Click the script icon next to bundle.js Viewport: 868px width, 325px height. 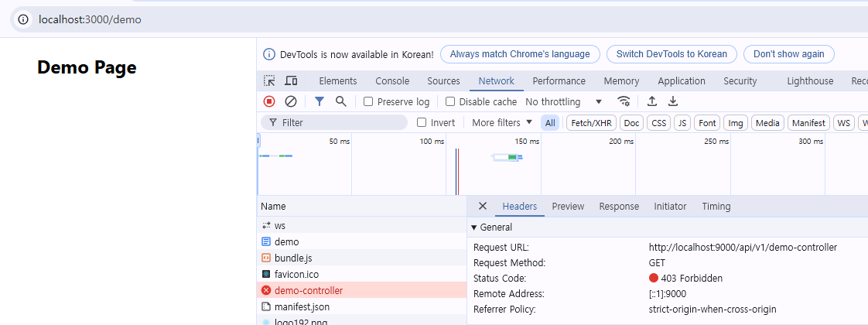tap(266, 258)
